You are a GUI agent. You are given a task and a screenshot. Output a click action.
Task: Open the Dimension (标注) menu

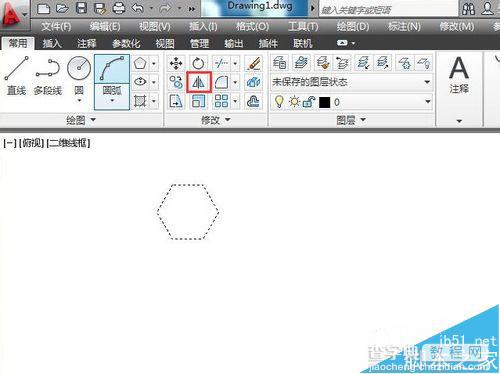point(404,26)
